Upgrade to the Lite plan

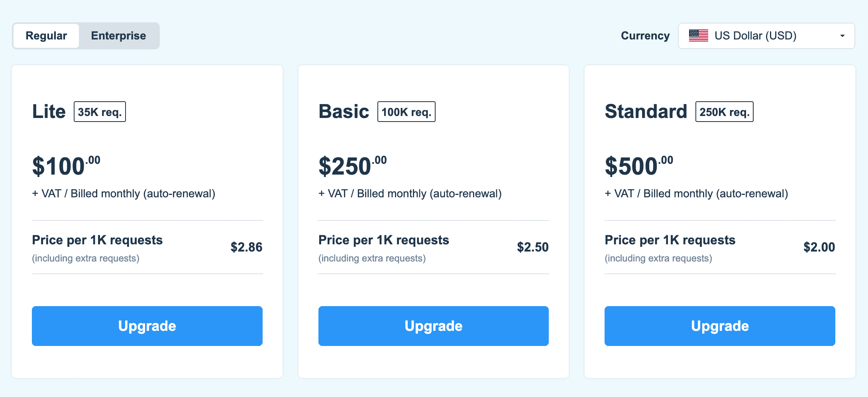pyautogui.click(x=147, y=326)
